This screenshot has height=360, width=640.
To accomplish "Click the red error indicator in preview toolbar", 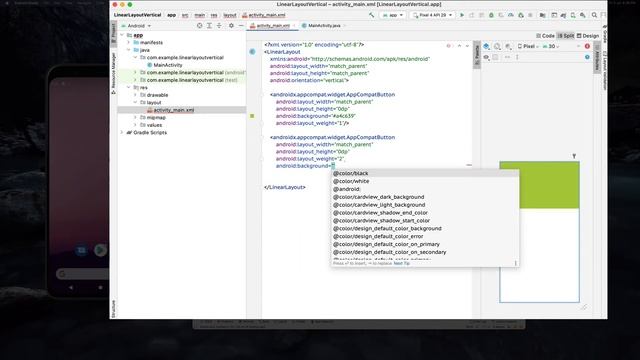I will 587,47.
